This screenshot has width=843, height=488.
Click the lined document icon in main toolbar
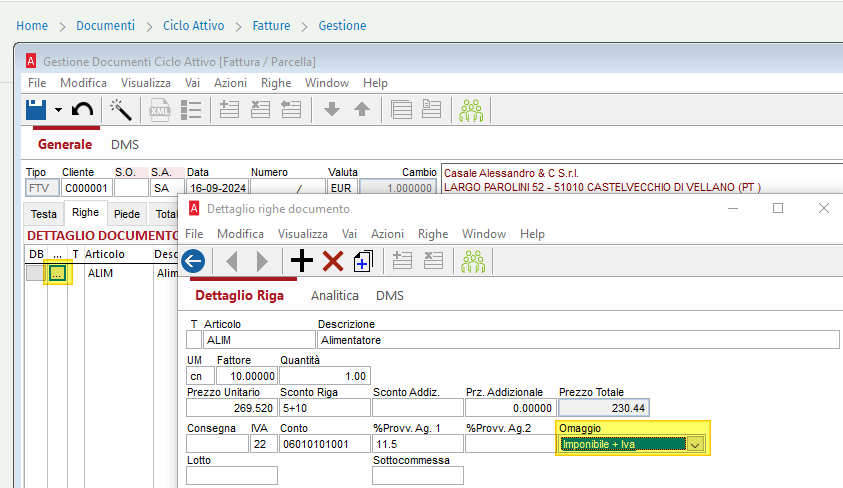coord(402,110)
